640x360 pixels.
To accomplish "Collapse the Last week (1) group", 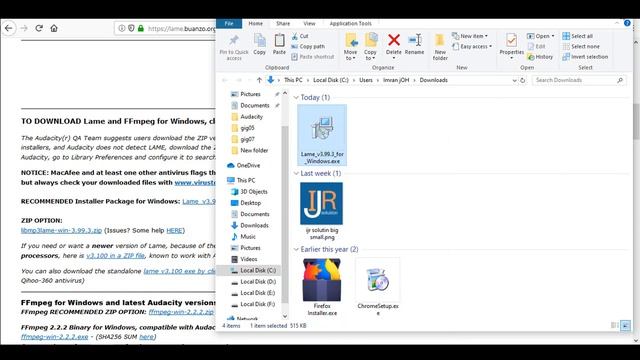I will pyautogui.click(x=296, y=173).
